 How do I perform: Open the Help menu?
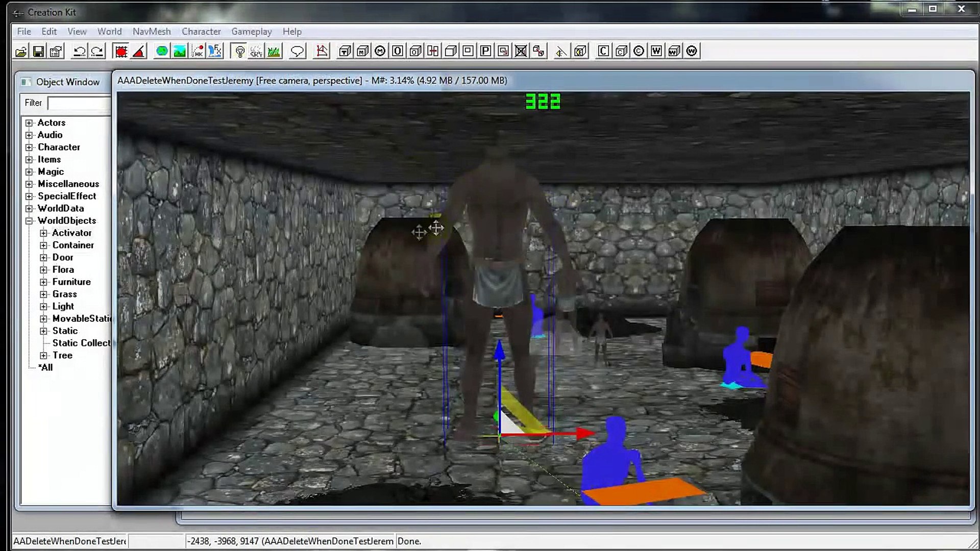click(x=292, y=31)
